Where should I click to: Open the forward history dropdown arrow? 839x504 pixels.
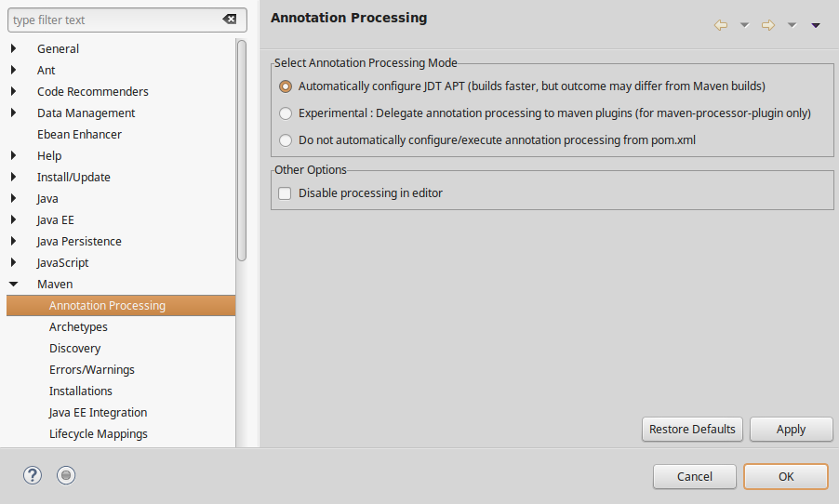point(792,25)
